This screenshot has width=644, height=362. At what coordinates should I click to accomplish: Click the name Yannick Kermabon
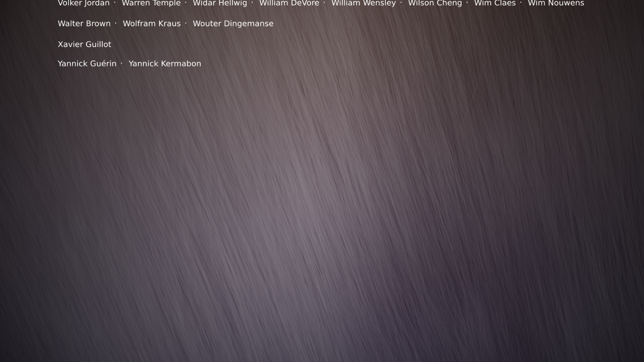pos(165,63)
